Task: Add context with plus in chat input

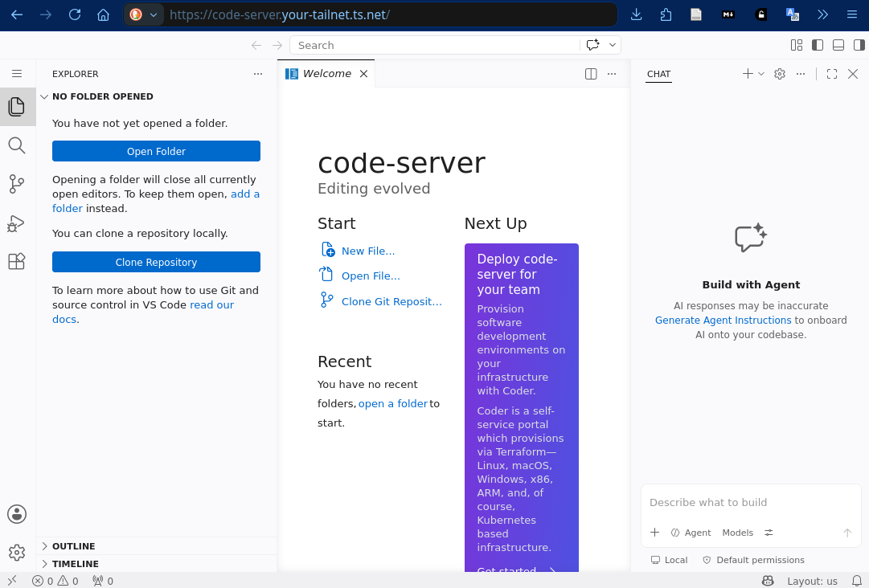Action: click(x=654, y=532)
